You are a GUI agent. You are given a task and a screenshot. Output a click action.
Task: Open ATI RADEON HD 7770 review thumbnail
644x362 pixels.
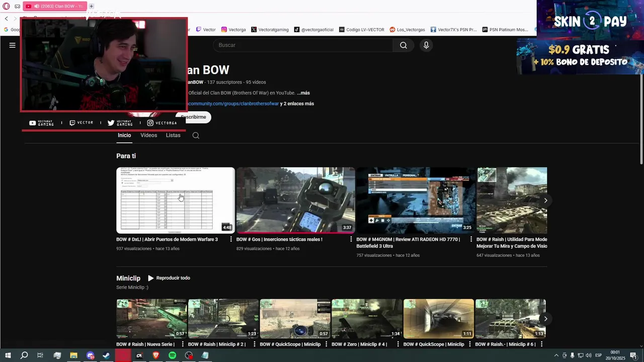pos(416,200)
